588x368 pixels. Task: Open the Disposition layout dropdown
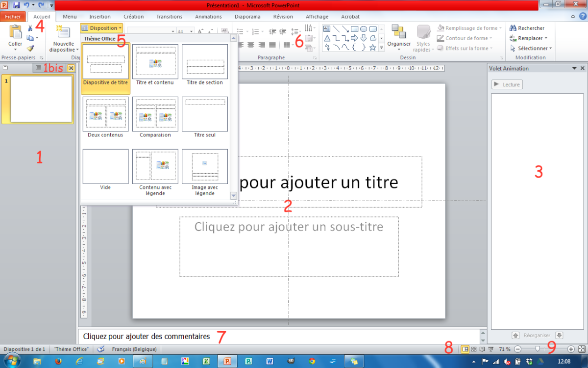tap(101, 28)
